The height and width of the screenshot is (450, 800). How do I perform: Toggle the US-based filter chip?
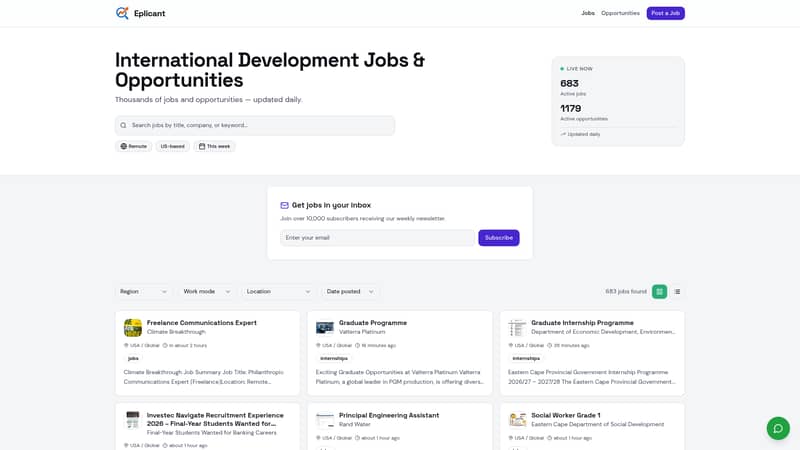[172, 146]
